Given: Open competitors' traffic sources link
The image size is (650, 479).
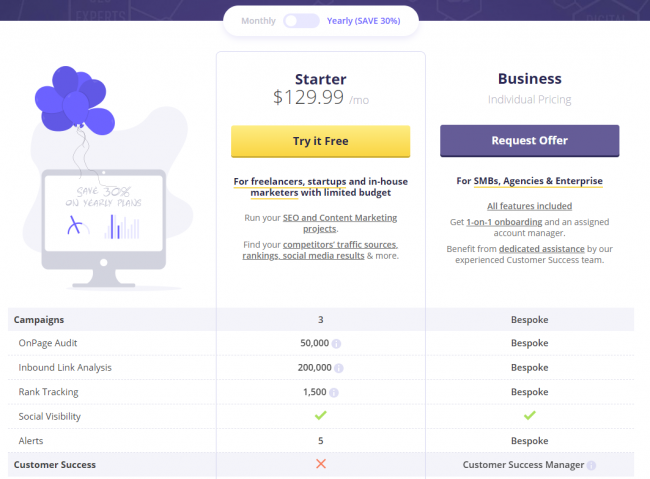Looking at the screenshot, I should coord(341,245).
